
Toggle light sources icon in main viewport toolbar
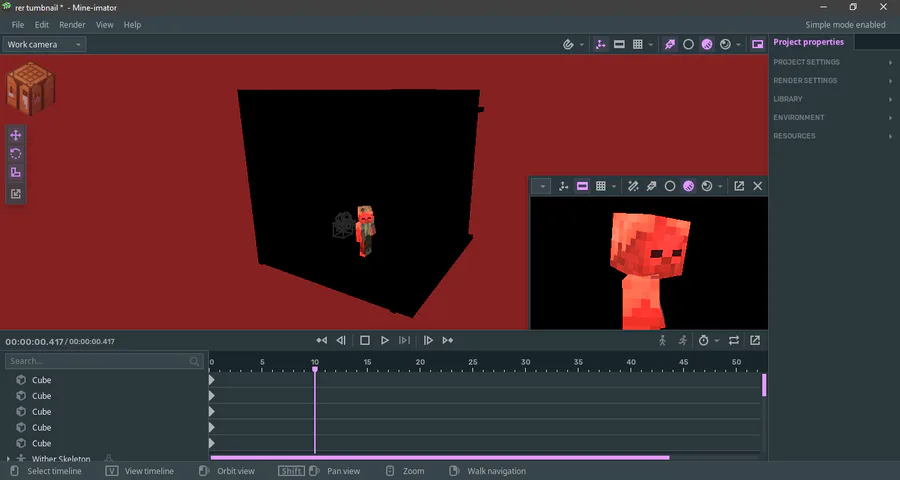click(669, 44)
